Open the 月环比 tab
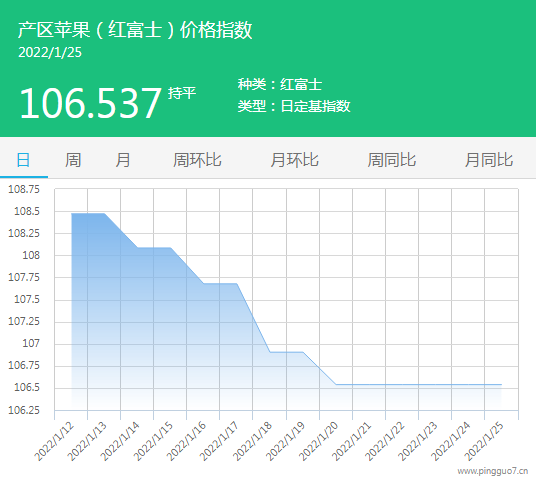This screenshot has height=482, width=536. click(294, 160)
